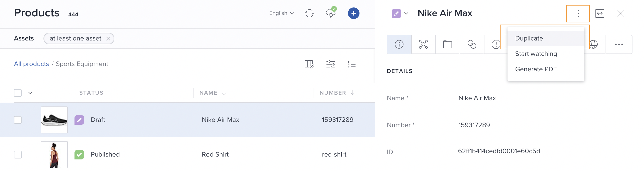
Task: Click the STATUS column header
Action: tap(91, 93)
